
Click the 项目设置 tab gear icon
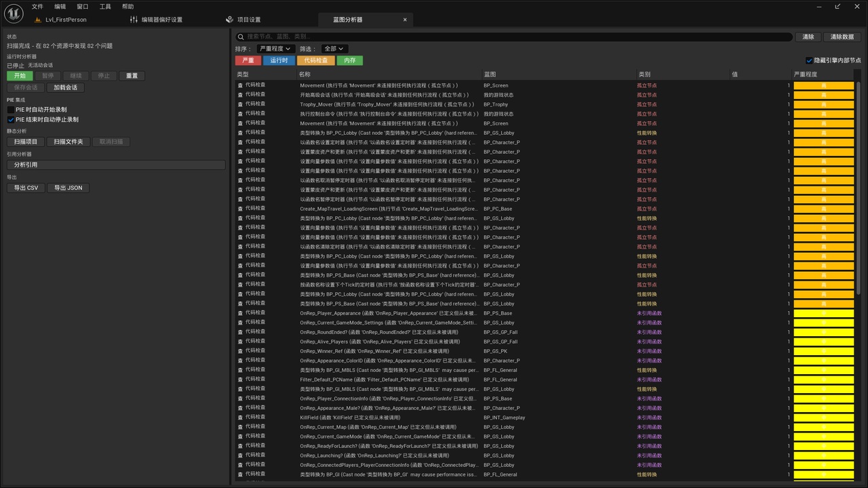pos(230,20)
